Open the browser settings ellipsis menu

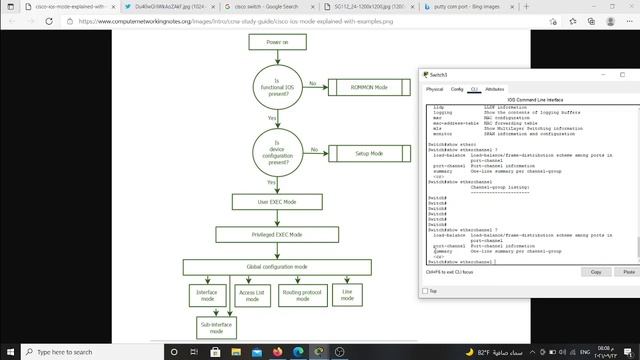point(629,21)
